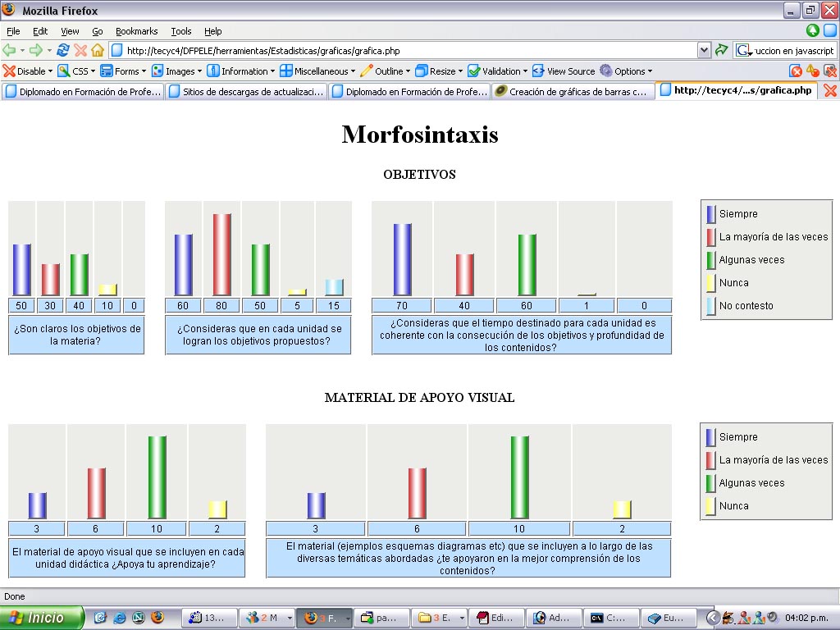Viewport: 840px width, 630px height.
Task: Click the View Source toolbar icon
Action: [564, 71]
